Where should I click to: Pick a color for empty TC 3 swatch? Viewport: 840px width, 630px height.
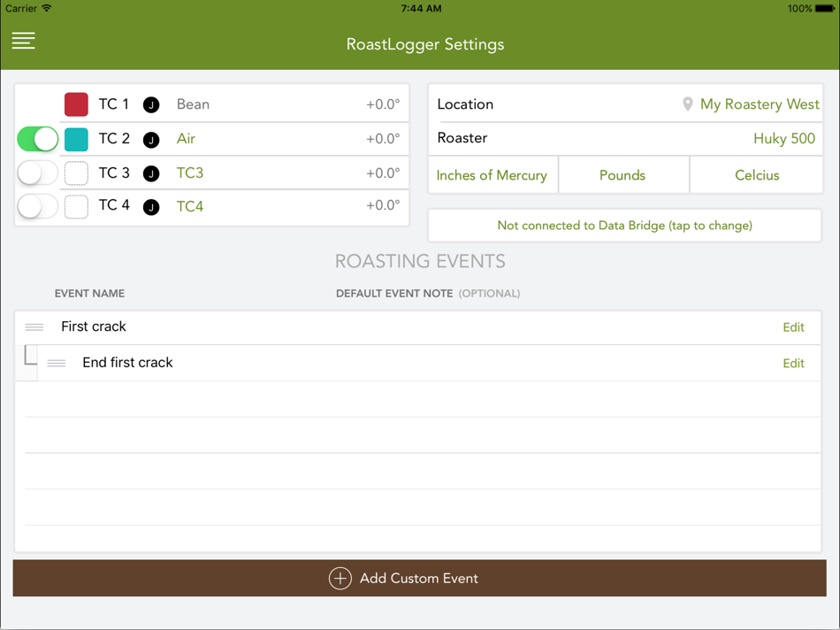(76, 173)
